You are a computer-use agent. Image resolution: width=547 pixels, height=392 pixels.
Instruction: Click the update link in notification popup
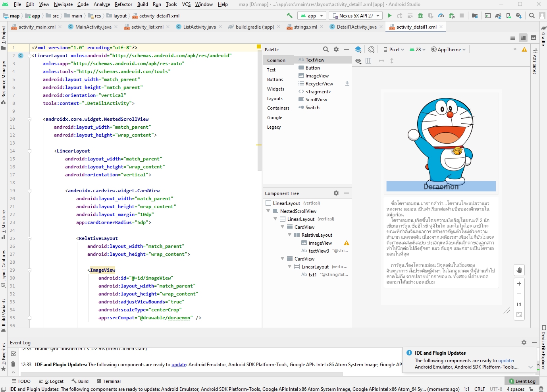(x=506, y=361)
